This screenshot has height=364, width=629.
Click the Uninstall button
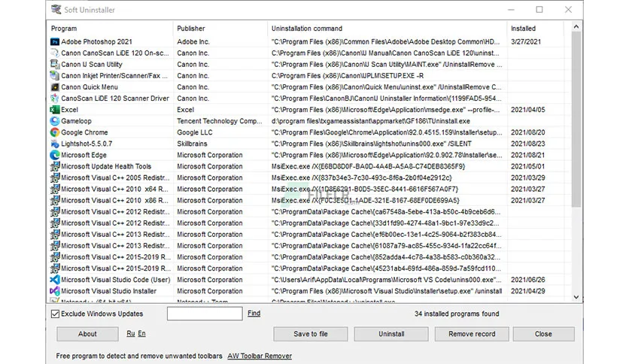[x=391, y=334]
